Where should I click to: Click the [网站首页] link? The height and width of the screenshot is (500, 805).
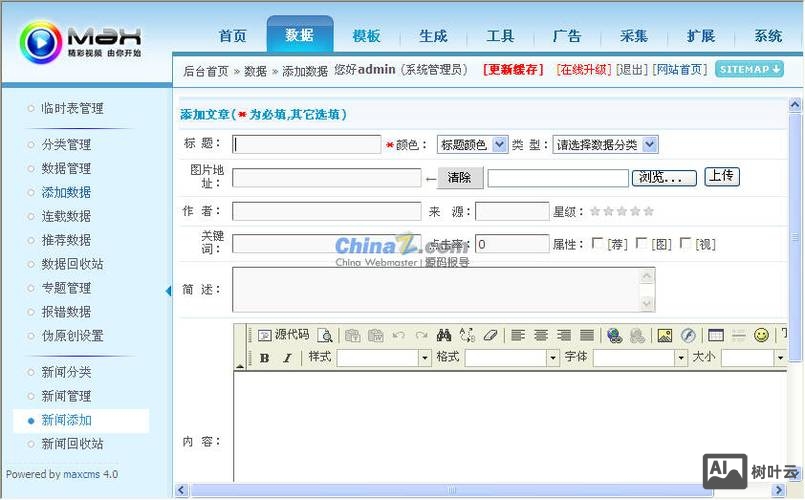680,69
